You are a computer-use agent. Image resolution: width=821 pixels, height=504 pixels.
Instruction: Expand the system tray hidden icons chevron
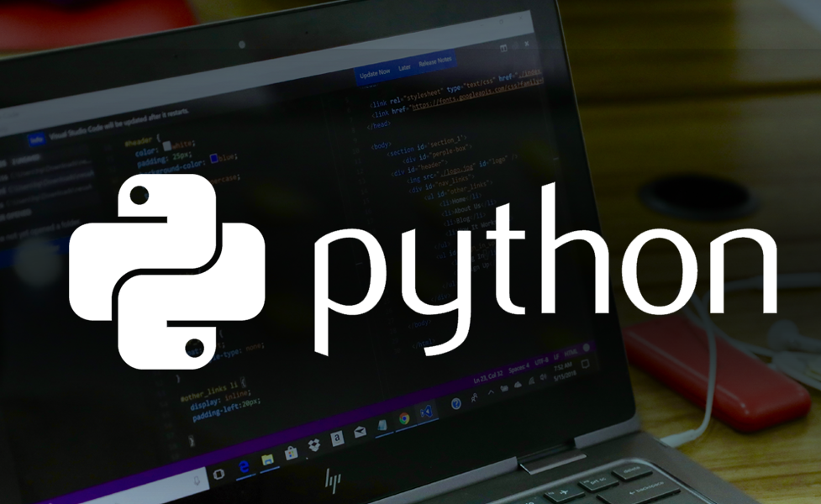coord(491,391)
